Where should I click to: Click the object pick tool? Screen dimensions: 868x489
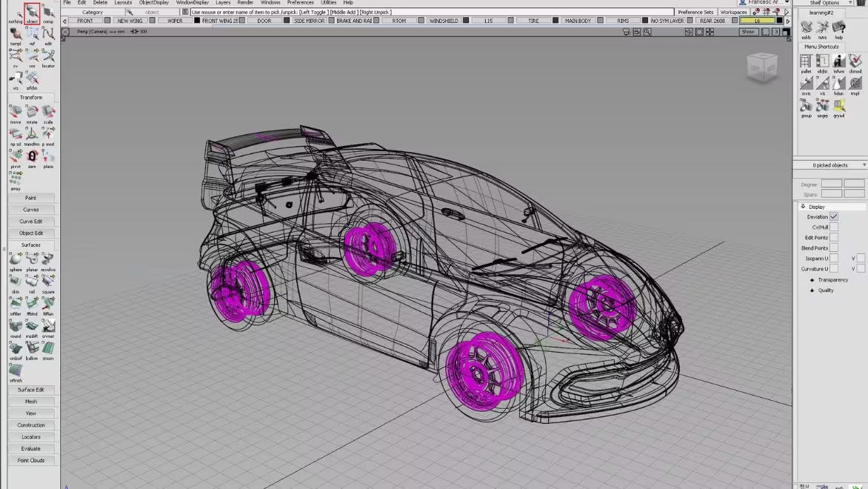[30, 11]
